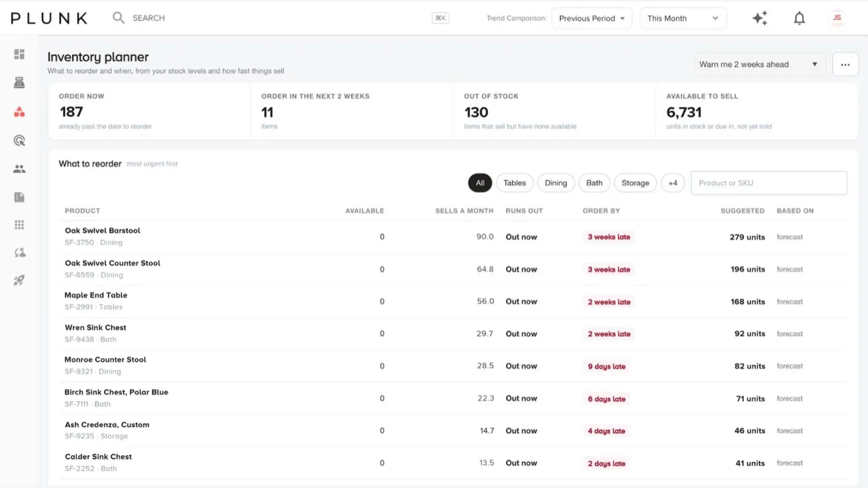Image resolution: width=868 pixels, height=488 pixels.
Task: Open the three-dot more options button
Action: [846, 64]
